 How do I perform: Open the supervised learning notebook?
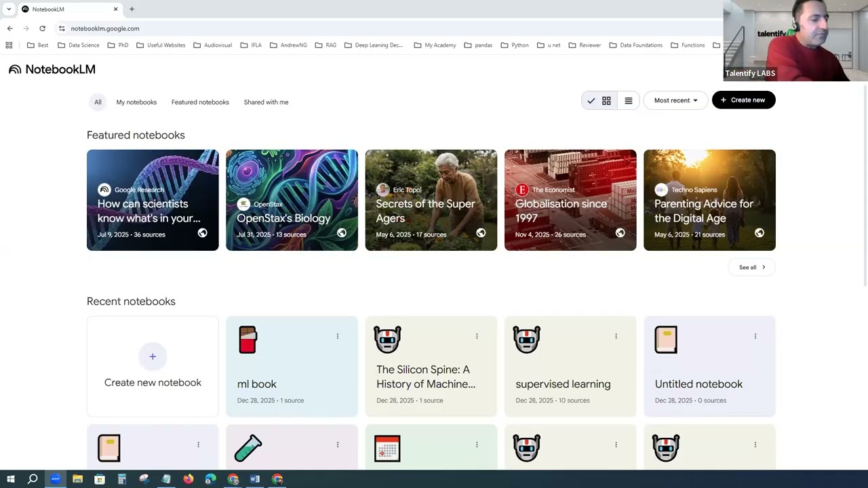coord(570,366)
